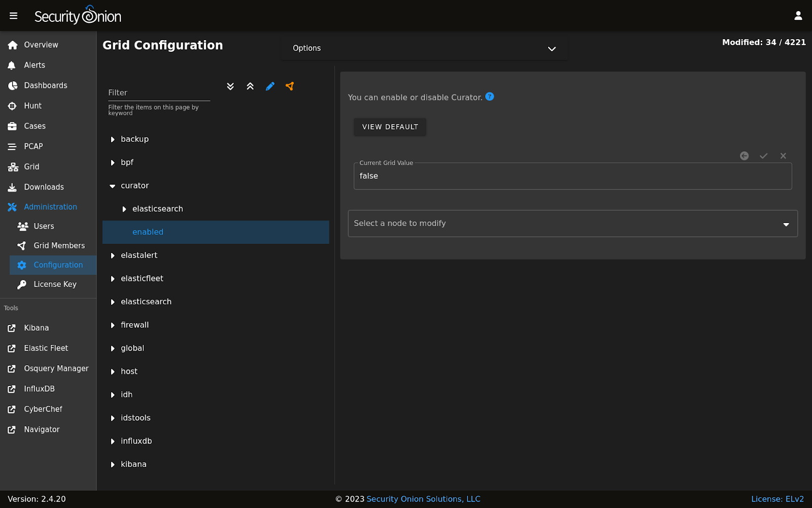Screen dimensions: 812x508
Task: Click the Current Grid Value text field
Action: [572, 176]
